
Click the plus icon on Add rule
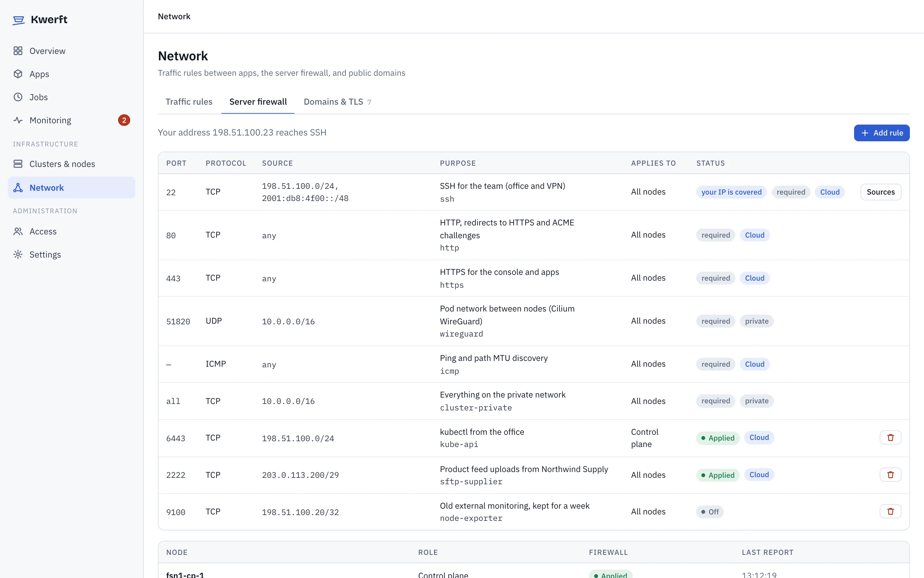point(865,133)
